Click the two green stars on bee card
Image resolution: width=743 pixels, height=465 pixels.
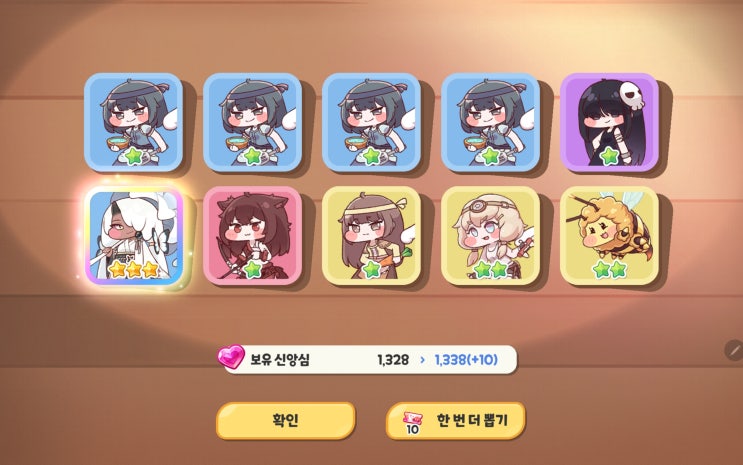pyautogui.click(x=610, y=270)
